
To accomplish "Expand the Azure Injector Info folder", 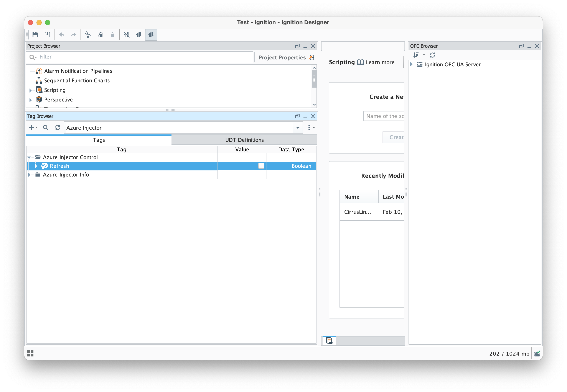I will (x=29, y=175).
